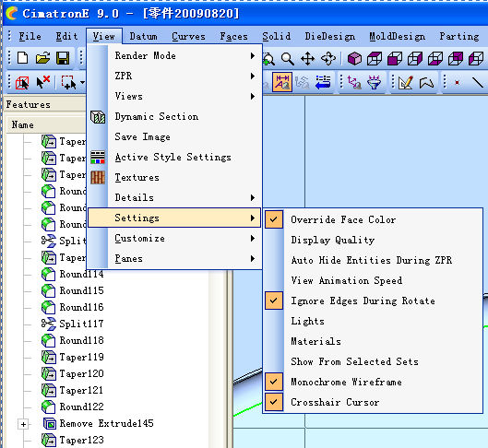Open the File menu
This screenshot has width=488, height=448.
[30, 36]
